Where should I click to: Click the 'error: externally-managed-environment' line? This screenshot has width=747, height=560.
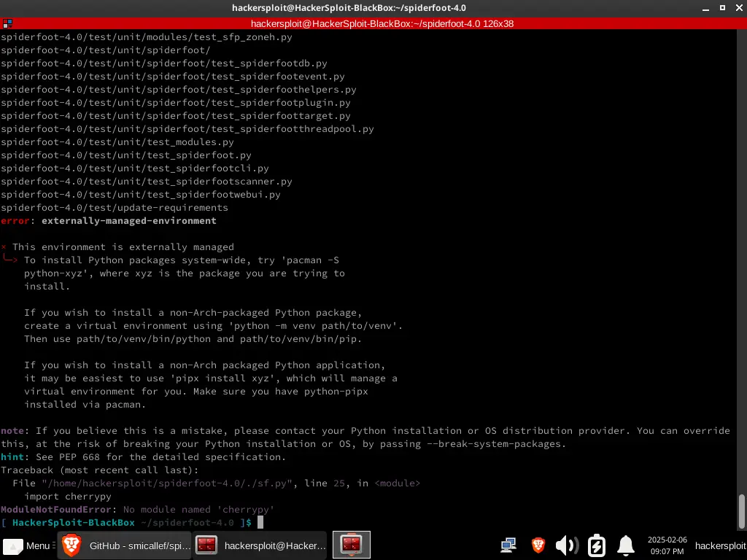point(109,221)
